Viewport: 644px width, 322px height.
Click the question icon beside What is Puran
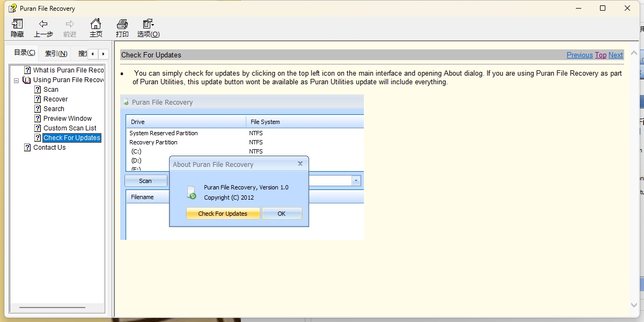(x=28, y=70)
